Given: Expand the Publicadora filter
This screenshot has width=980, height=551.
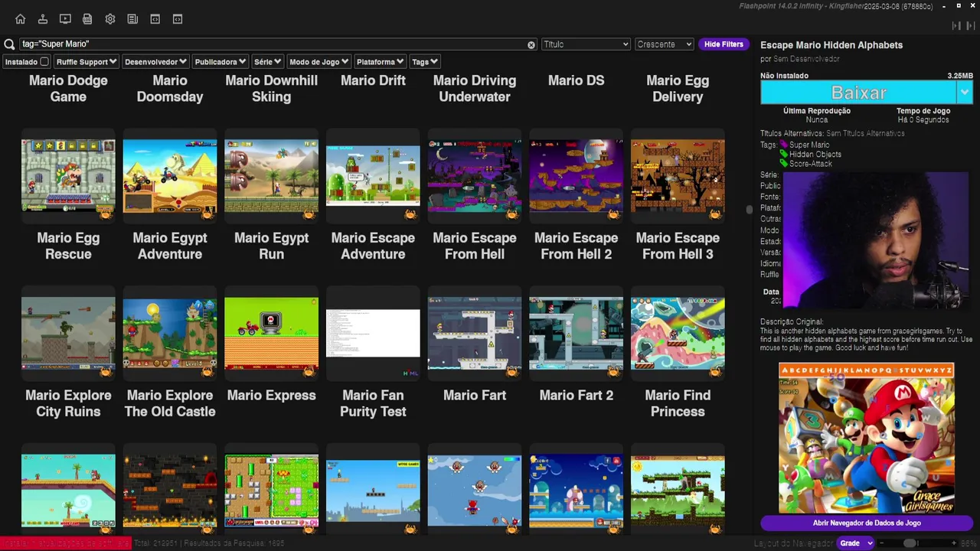Looking at the screenshot, I should tap(220, 62).
